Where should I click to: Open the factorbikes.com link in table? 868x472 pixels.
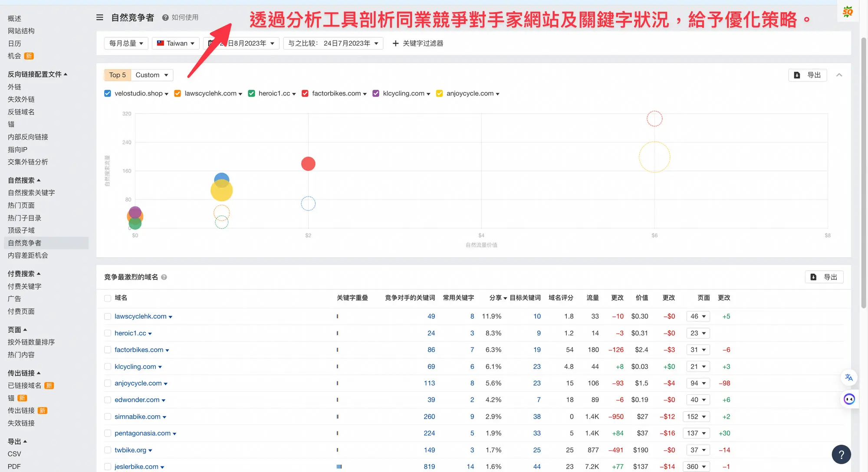click(x=139, y=350)
